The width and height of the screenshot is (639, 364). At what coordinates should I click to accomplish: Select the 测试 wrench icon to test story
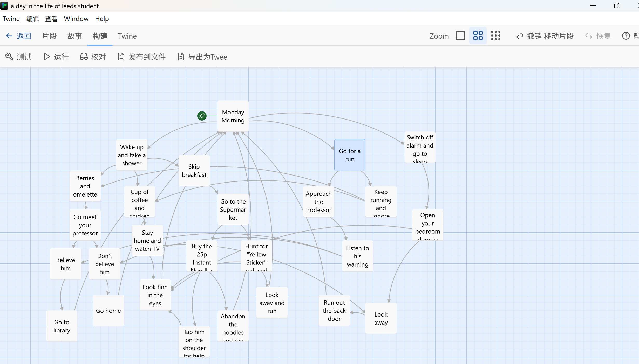(9, 57)
